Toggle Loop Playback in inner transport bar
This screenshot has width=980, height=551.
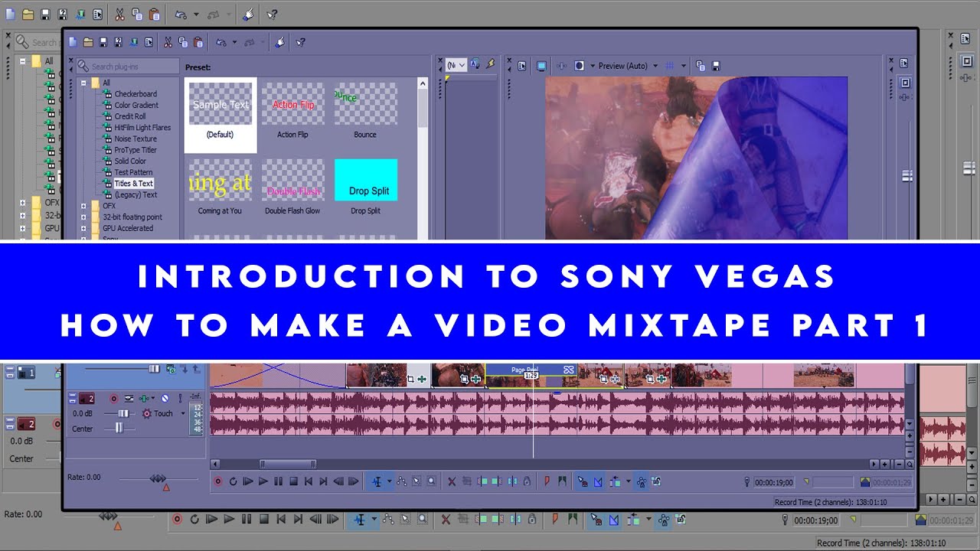[233, 481]
